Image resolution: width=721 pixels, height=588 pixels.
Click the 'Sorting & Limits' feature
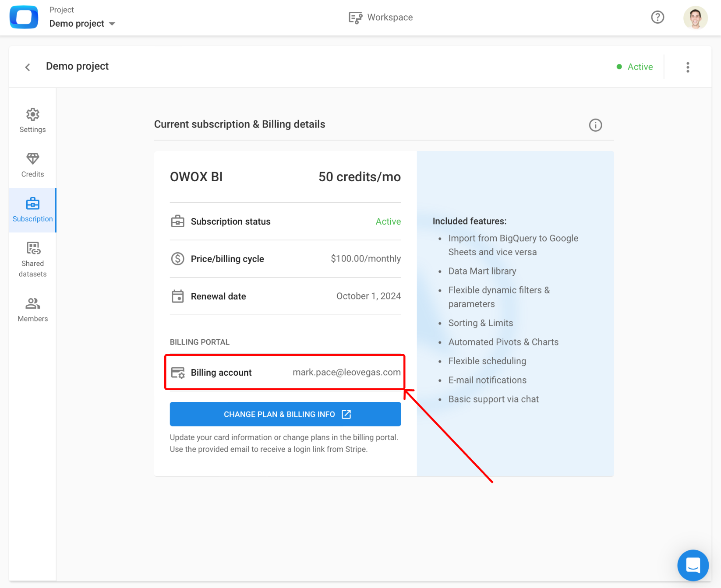coord(481,323)
